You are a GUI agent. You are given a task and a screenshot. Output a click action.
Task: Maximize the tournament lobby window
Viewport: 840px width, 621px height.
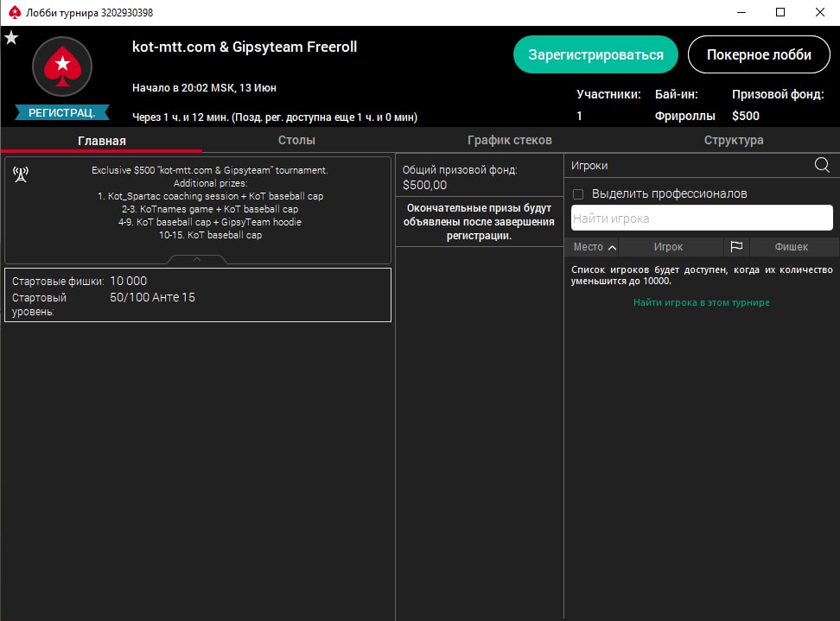pyautogui.click(x=780, y=12)
